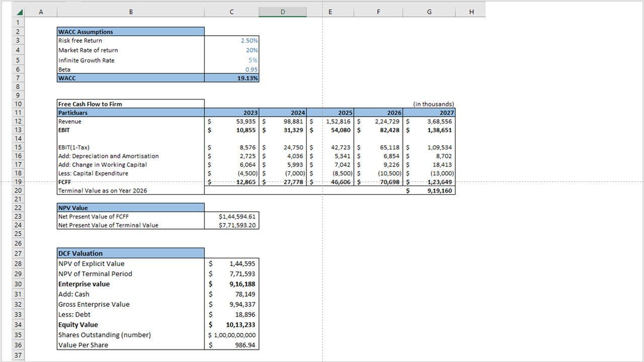Click Net Present Value of FCFF amount
Viewport: 644px width, 362px height.
pyautogui.click(x=232, y=217)
